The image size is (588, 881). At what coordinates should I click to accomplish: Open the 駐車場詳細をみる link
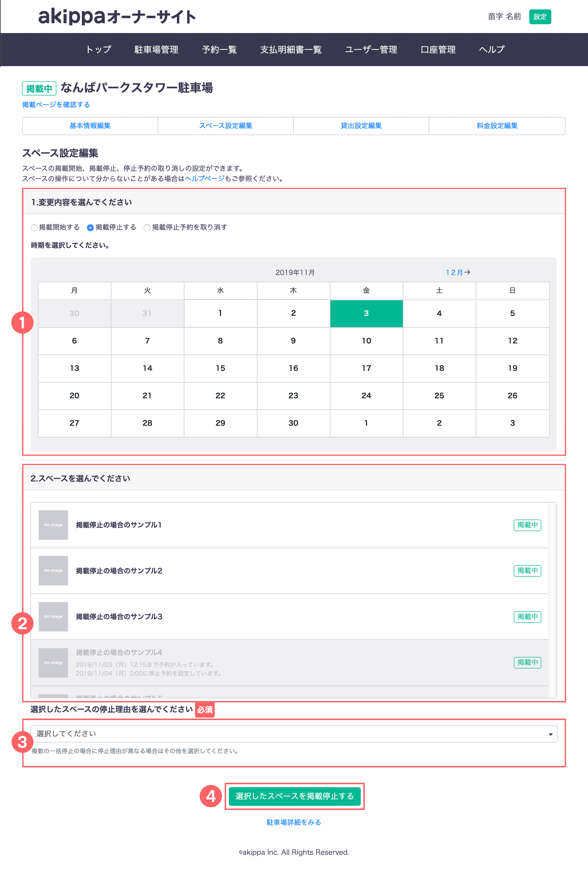pyautogui.click(x=294, y=822)
